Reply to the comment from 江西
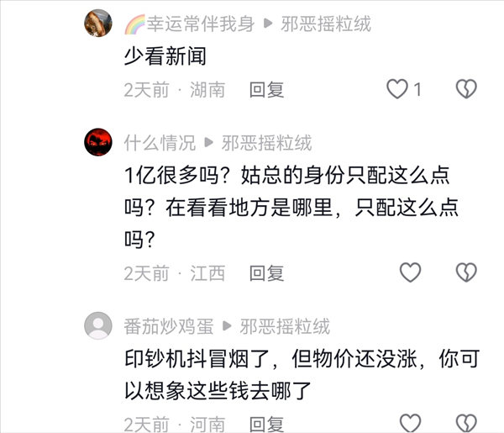This screenshot has width=504, height=433. pos(267,273)
